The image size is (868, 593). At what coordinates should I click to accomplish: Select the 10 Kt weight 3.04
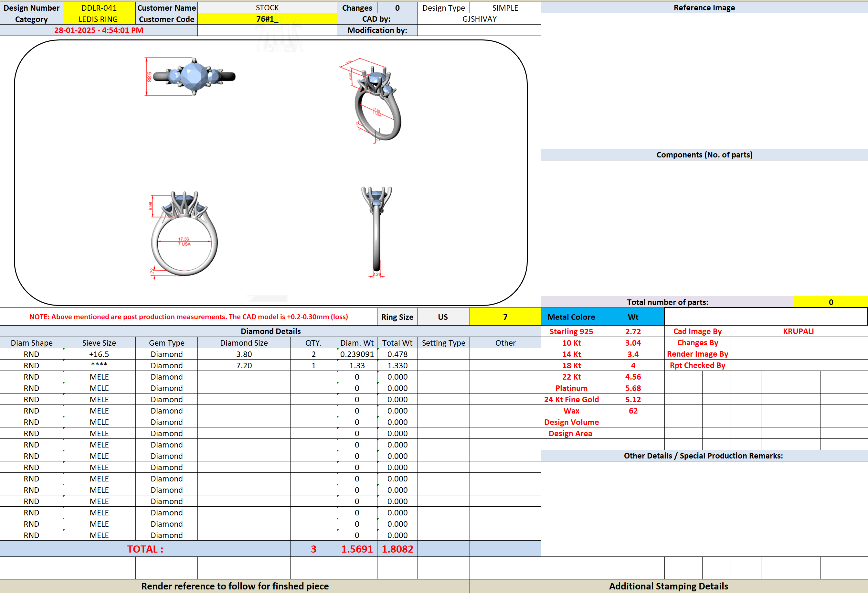click(633, 343)
